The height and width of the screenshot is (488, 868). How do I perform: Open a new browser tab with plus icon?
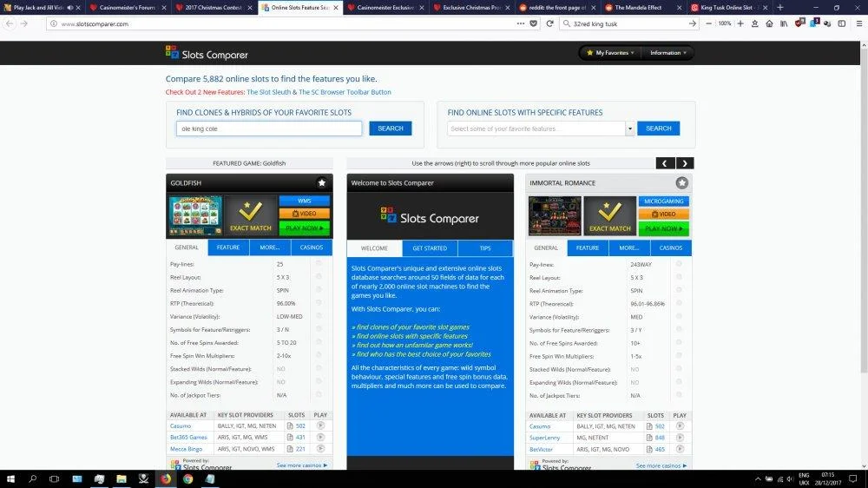pos(780,7)
